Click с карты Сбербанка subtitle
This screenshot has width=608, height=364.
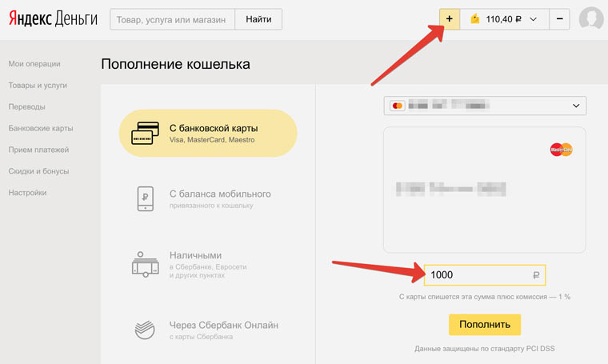pyautogui.click(x=202, y=337)
